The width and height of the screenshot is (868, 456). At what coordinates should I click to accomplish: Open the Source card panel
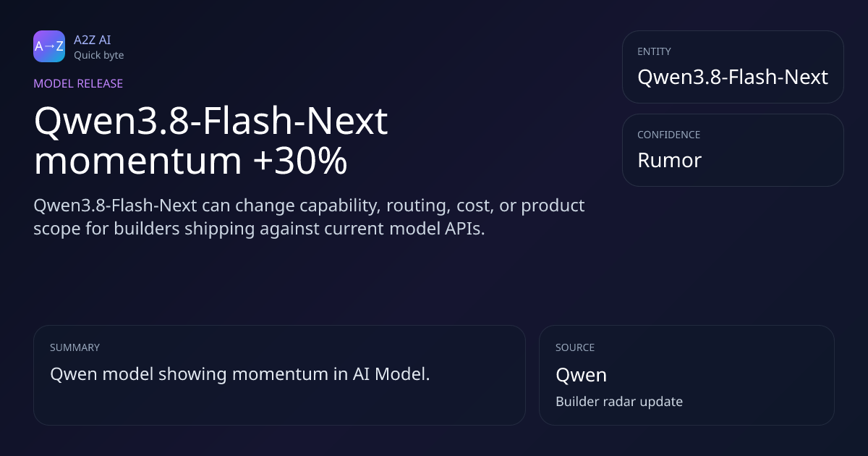[x=686, y=375]
